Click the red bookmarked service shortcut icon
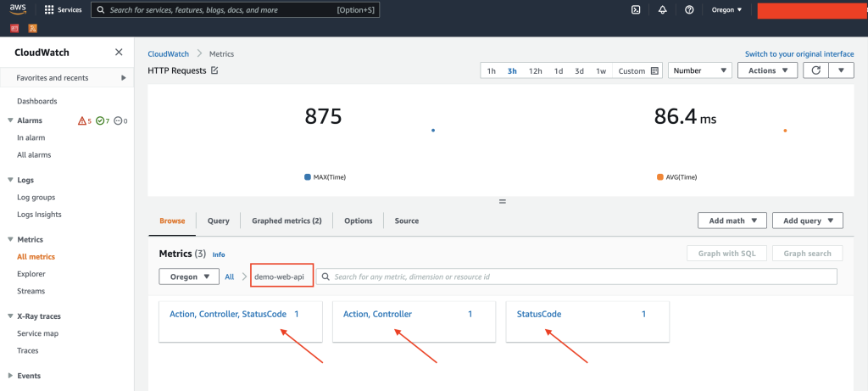Viewport: 868px width, 391px height. [15, 28]
